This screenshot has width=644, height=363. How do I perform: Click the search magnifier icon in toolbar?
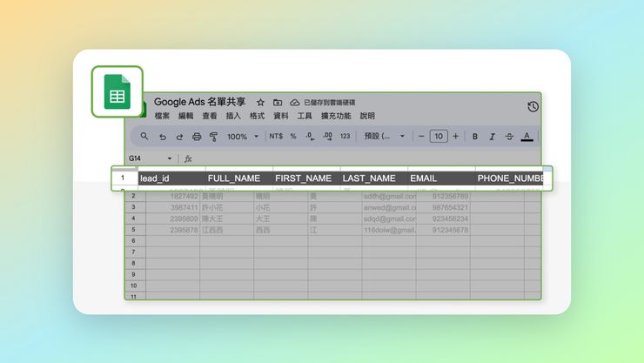point(144,136)
